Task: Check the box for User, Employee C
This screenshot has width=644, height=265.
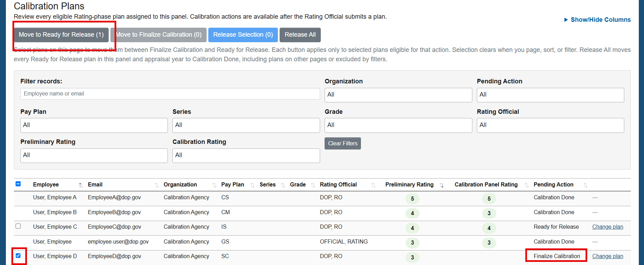Action: coord(18,226)
